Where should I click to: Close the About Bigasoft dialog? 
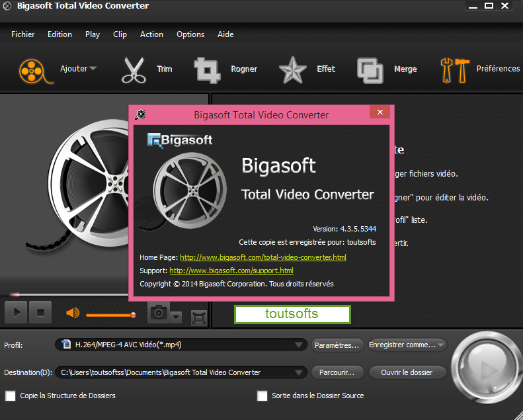[380, 112]
